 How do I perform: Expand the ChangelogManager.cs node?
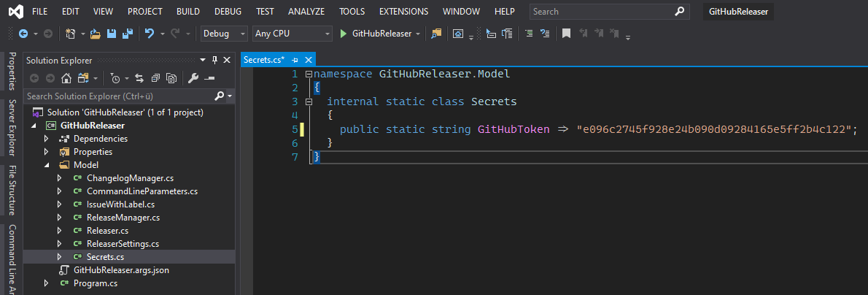click(60, 179)
